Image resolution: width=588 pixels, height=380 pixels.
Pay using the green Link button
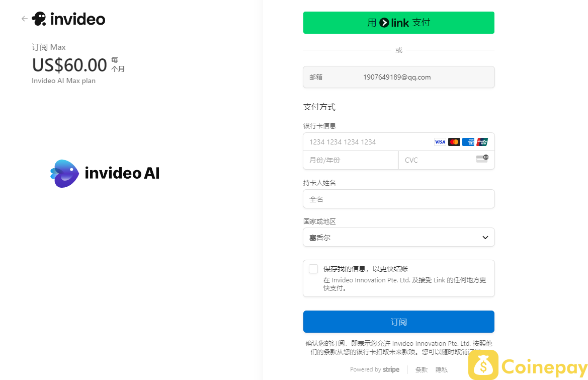(x=399, y=23)
